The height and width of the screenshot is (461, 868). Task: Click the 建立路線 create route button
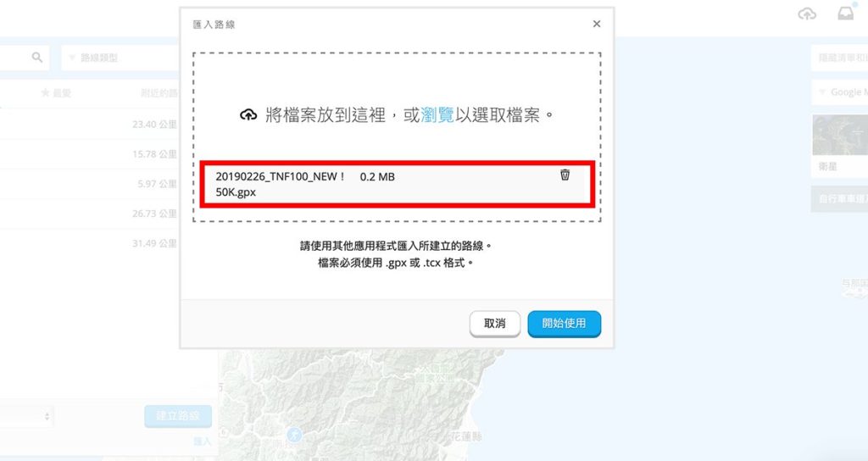click(178, 415)
